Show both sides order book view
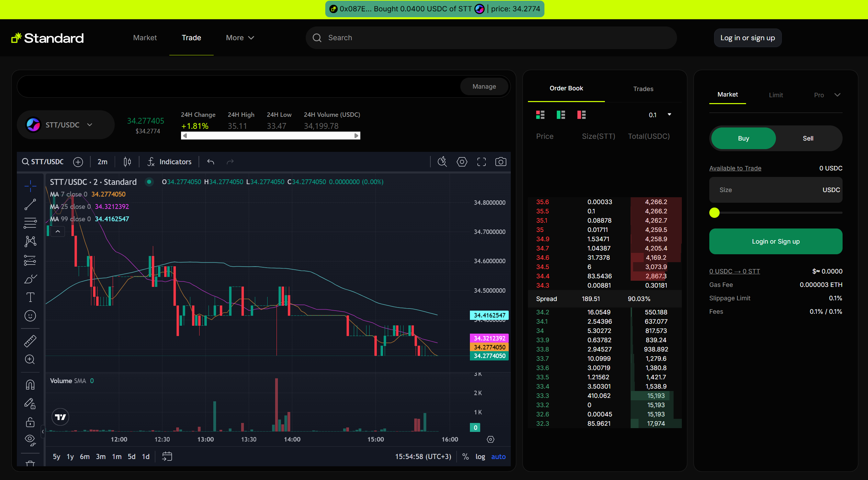Screen dimensions: 868x480 (540, 115)
